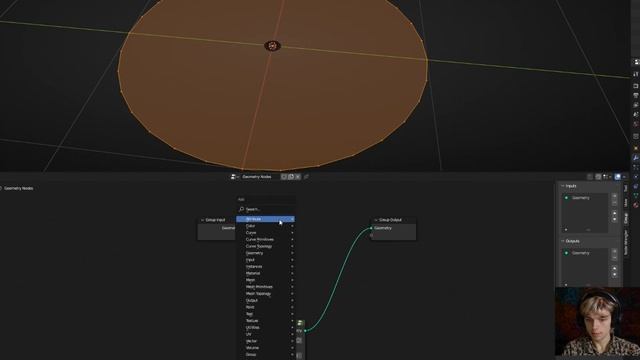This screenshot has width=640, height=360.
Task: Open the Attribute submenu in Add menu
Action: [x=265, y=219]
